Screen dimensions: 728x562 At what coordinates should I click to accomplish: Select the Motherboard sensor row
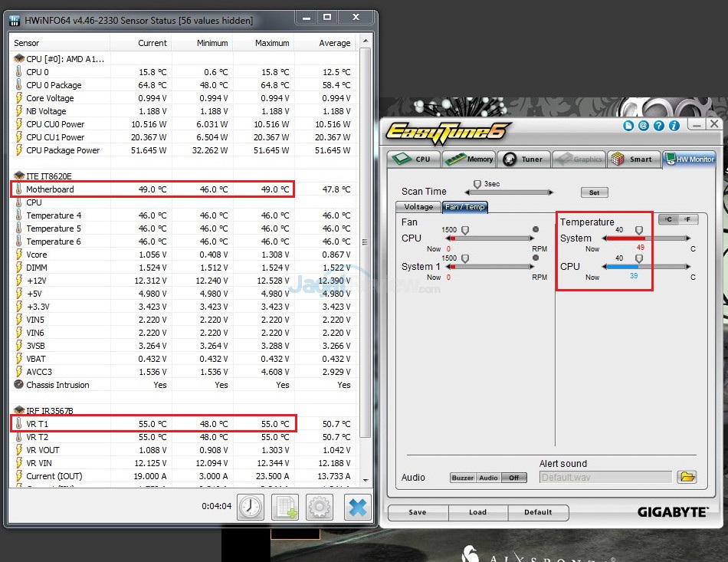(x=152, y=189)
